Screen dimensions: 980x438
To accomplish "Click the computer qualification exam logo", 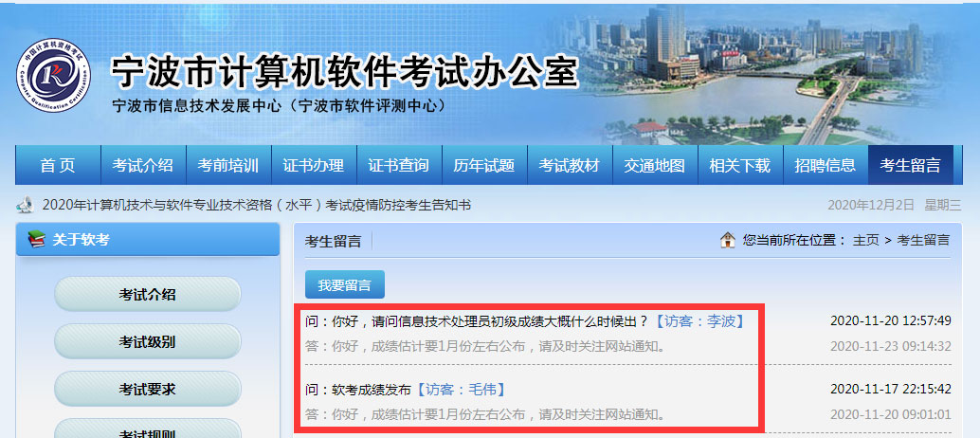I will click(54, 77).
